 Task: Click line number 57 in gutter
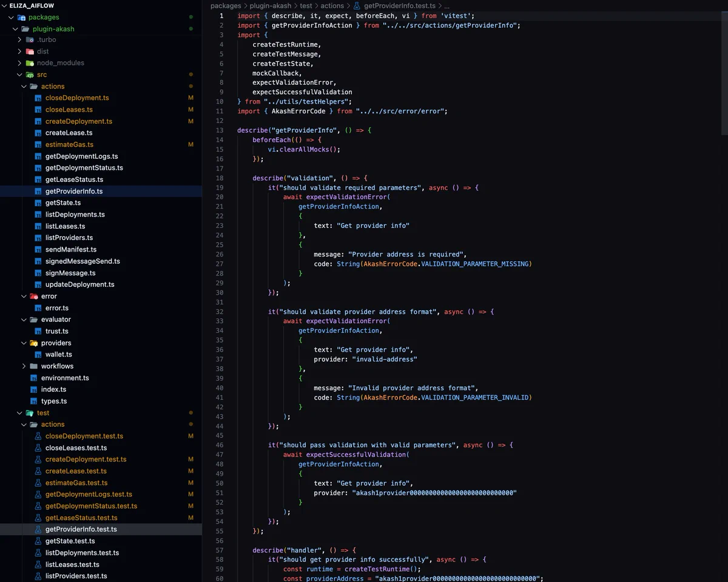click(220, 550)
